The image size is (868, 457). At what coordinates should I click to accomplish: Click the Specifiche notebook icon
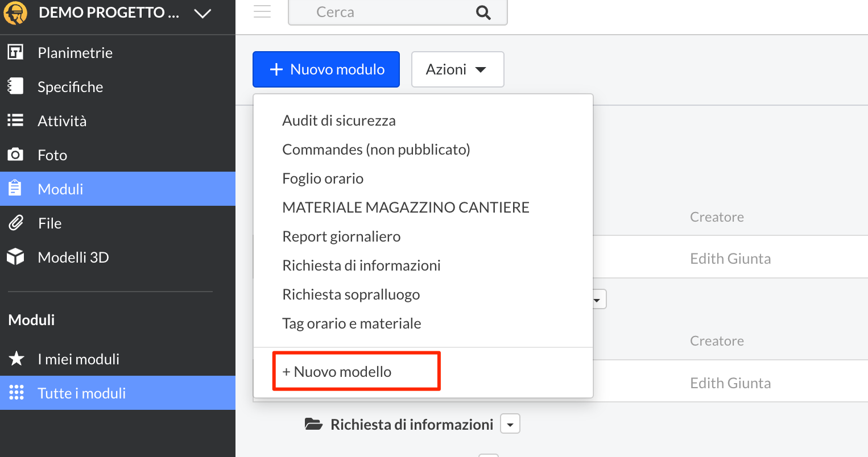coord(15,86)
